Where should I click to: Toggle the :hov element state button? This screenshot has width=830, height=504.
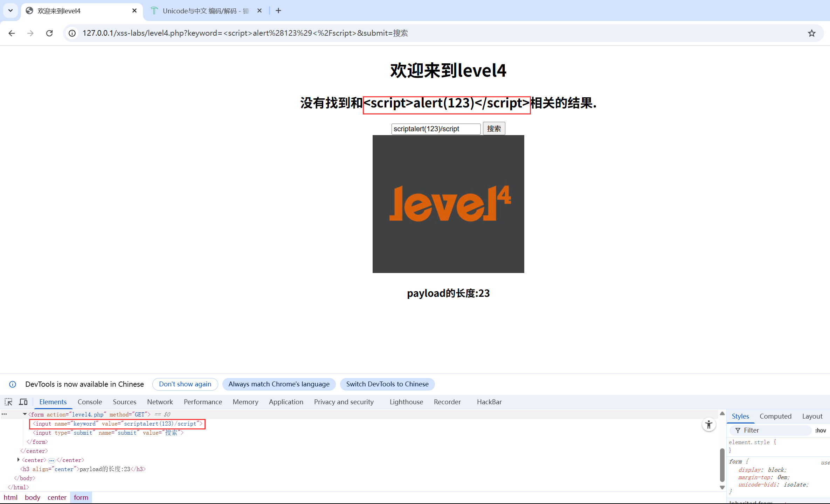(821, 430)
